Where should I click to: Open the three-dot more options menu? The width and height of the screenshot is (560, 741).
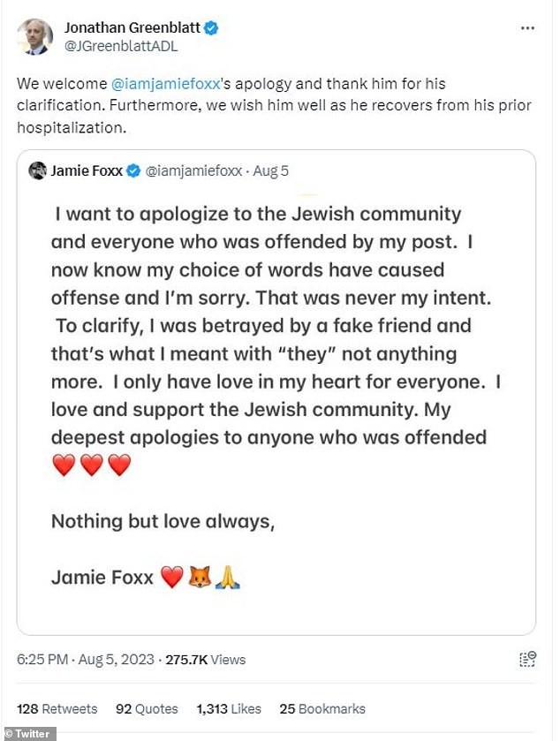[x=527, y=28]
